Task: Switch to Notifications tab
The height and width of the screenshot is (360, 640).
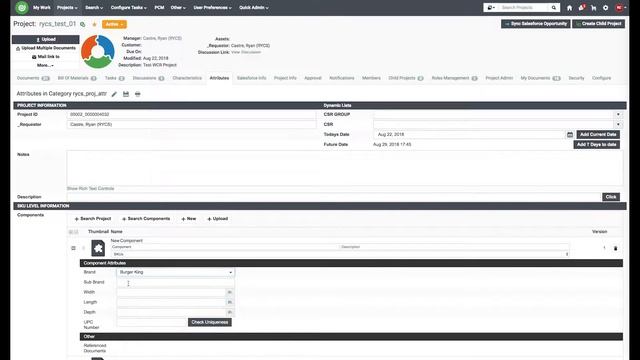Action: coord(342,78)
